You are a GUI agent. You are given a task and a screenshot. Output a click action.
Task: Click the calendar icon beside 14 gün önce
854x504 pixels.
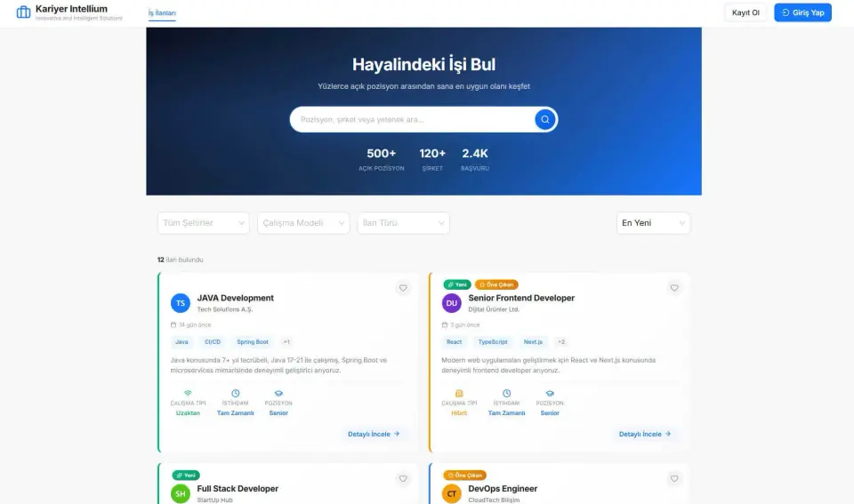click(x=173, y=325)
